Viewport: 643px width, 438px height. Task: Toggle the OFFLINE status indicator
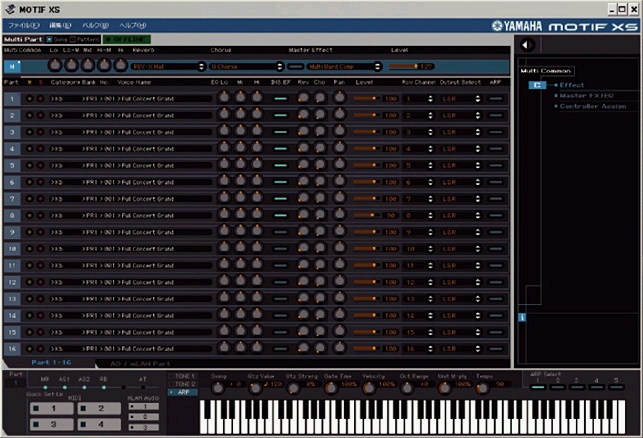[x=127, y=39]
